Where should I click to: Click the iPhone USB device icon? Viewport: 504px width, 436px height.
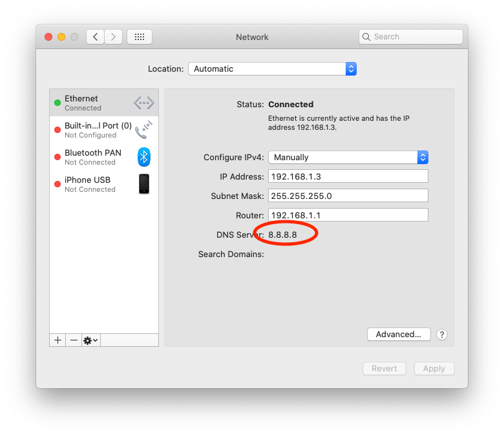pos(144,184)
